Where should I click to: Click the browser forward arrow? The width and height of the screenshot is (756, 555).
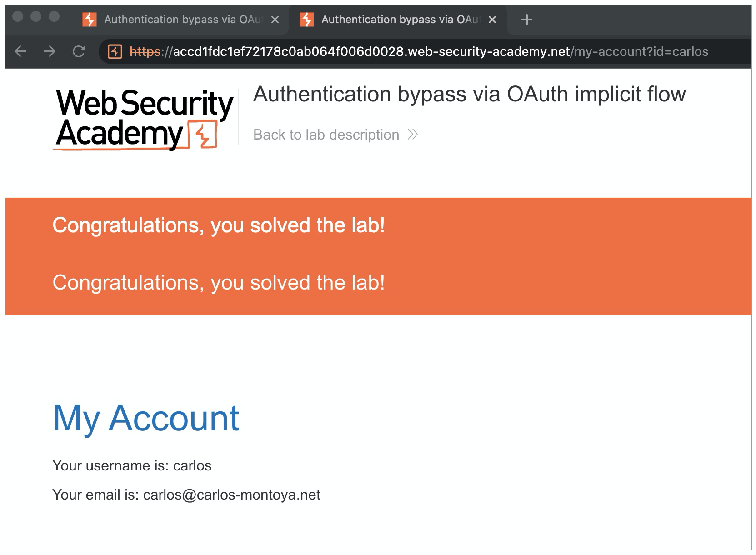50,52
